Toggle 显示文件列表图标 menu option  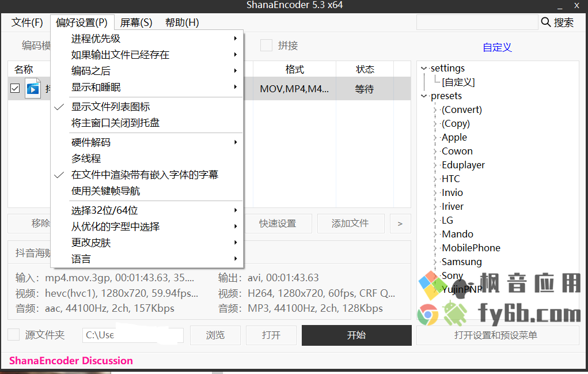pos(147,107)
